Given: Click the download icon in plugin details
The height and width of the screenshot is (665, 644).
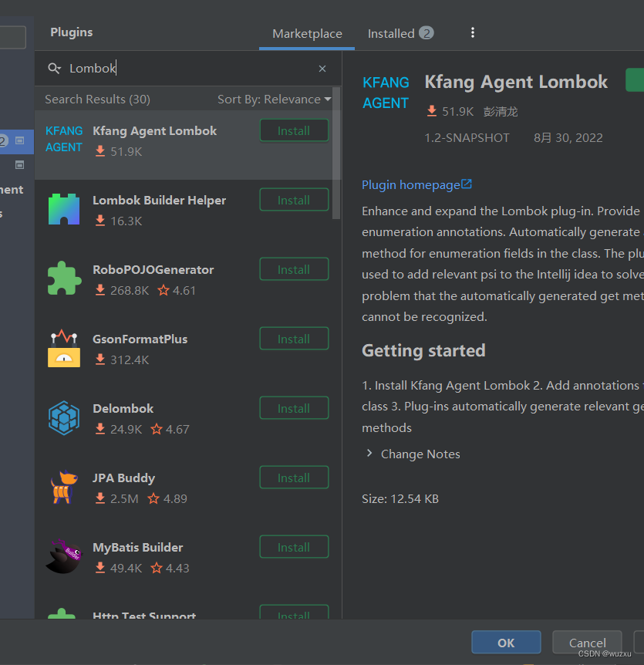Looking at the screenshot, I should point(432,111).
